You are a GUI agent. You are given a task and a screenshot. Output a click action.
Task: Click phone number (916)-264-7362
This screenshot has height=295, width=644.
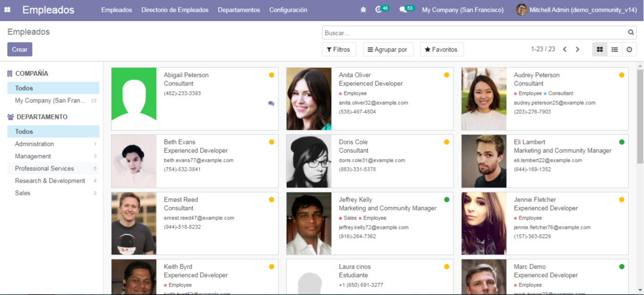point(357,236)
